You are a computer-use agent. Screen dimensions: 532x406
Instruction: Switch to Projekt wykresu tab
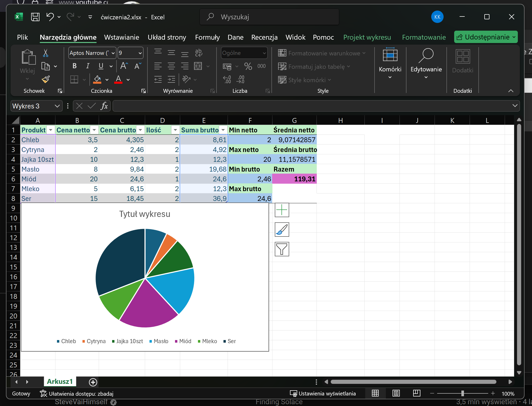(367, 37)
